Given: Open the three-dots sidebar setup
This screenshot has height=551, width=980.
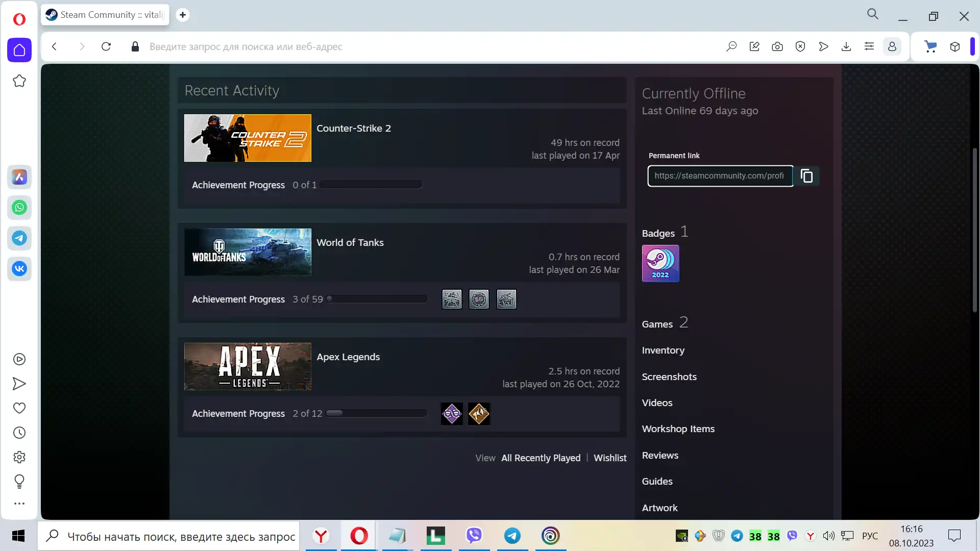Looking at the screenshot, I should click(19, 504).
